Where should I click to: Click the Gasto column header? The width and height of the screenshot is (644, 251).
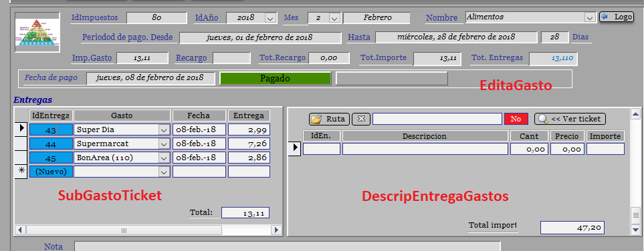tap(122, 115)
